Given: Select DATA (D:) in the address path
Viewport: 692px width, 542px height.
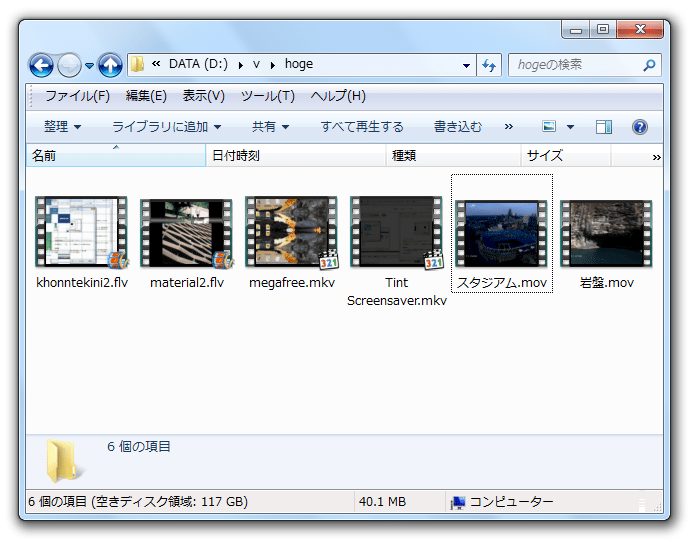Looking at the screenshot, I should pos(198,64).
